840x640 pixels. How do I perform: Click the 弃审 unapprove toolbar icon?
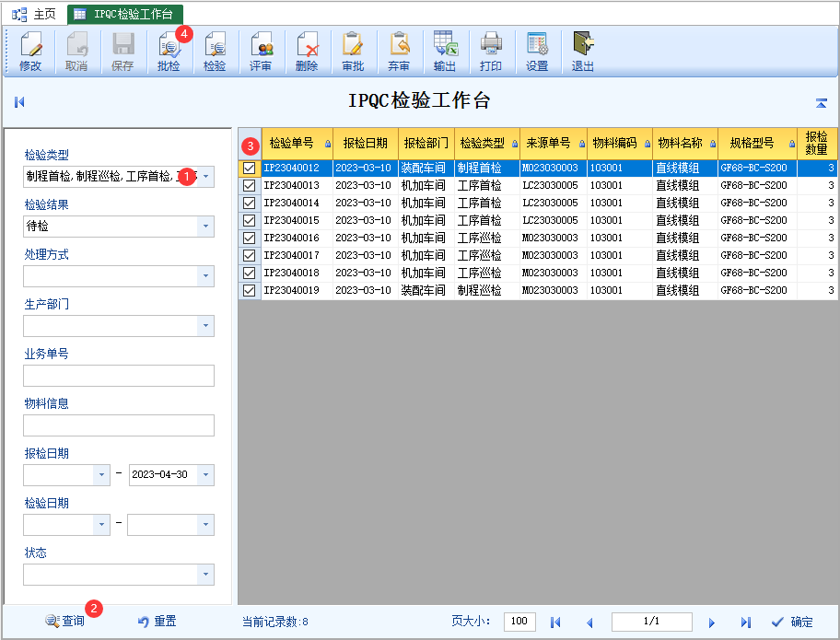point(399,52)
